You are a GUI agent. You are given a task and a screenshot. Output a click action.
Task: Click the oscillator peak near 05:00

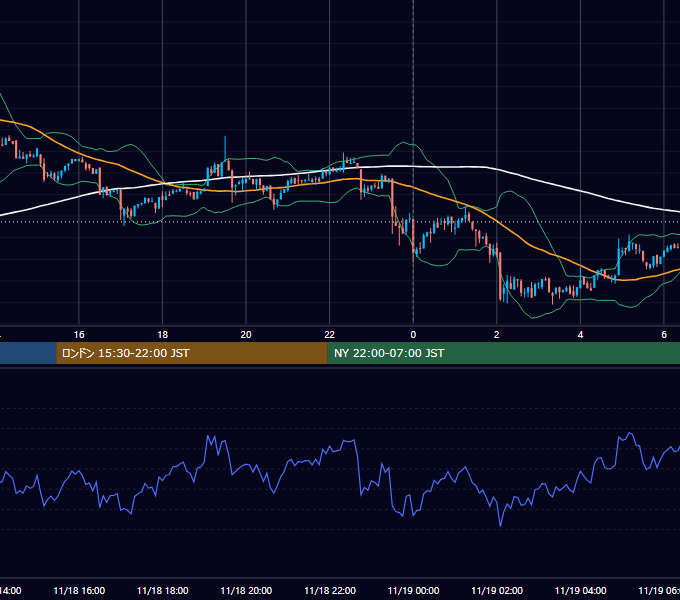[x=630, y=434]
